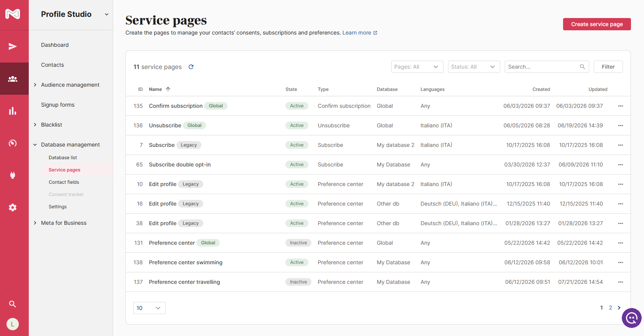Open Database list submenu item
Image resolution: width=644 pixels, height=336 pixels.
(63, 158)
